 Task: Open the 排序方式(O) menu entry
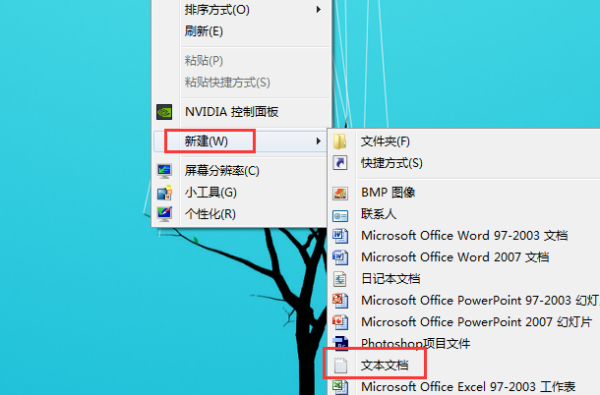pos(217,10)
